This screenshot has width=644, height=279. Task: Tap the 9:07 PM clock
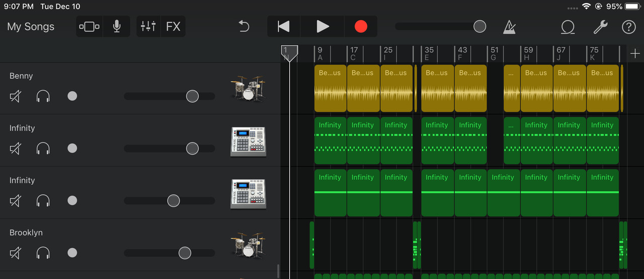coord(19,7)
